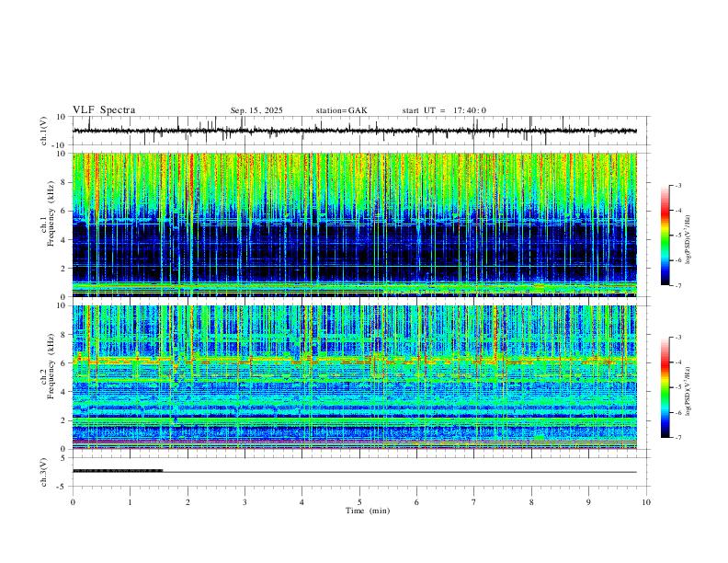Click the "VLF Spectra" title text
Image resolution: width=728 pixels, height=563 pixels.
click(104, 110)
